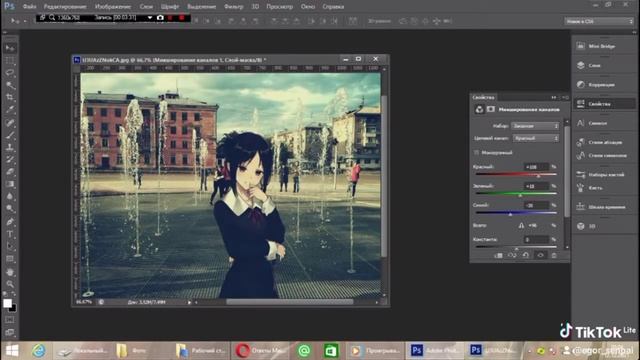The width and height of the screenshot is (640, 360).
Task: Select the Lasso tool
Action: (x=10, y=73)
